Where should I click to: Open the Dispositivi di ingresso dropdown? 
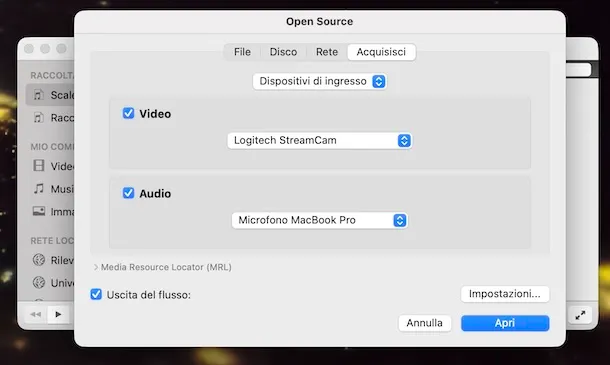pyautogui.click(x=319, y=81)
